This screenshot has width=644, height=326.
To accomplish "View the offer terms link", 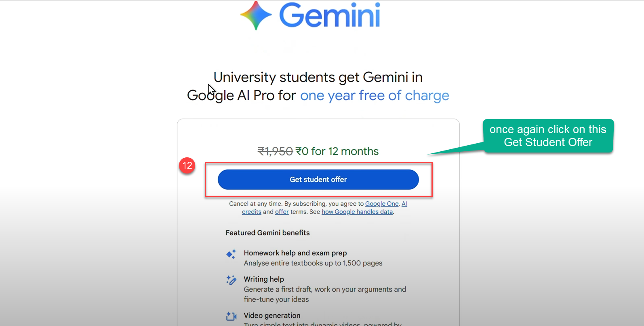I will coord(282,211).
